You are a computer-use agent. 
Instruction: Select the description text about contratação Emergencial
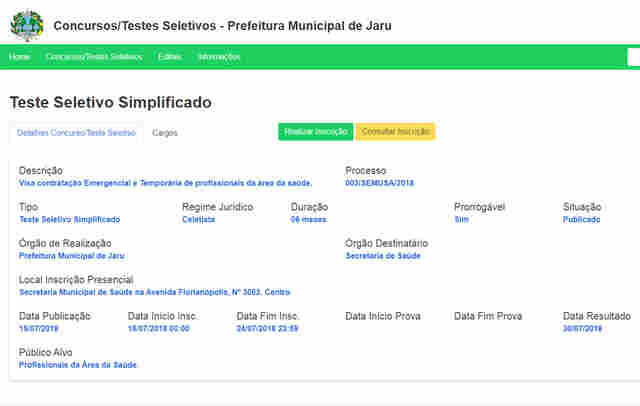point(165,183)
